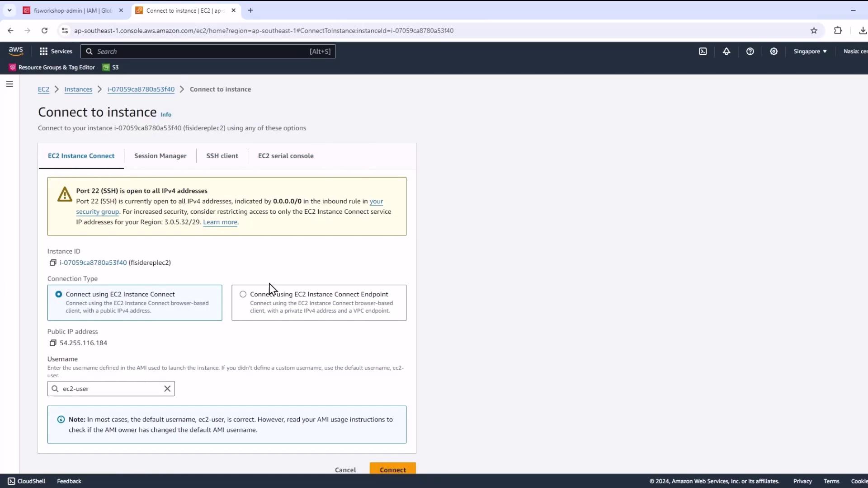Image resolution: width=868 pixels, height=488 pixels.
Task: Select EC2 Instance Connect Endpoint radio option
Action: 243,294
